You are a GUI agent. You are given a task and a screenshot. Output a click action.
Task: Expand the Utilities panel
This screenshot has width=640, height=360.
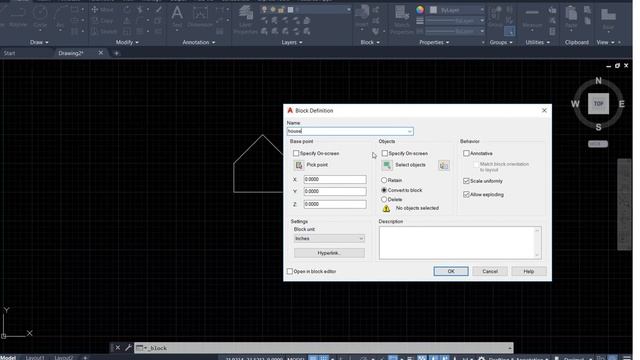click(537, 42)
